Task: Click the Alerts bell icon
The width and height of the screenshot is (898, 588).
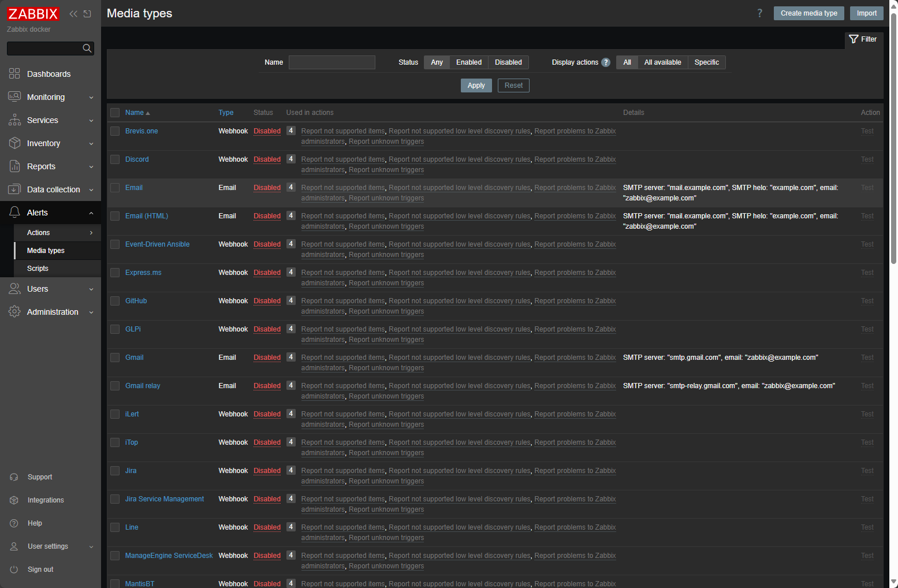Action: tap(14, 212)
